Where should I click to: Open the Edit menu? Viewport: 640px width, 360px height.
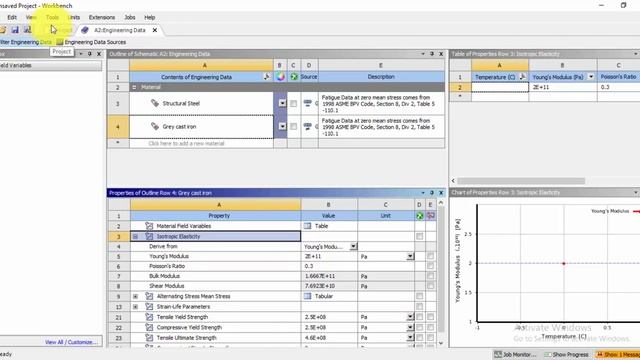point(12,17)
